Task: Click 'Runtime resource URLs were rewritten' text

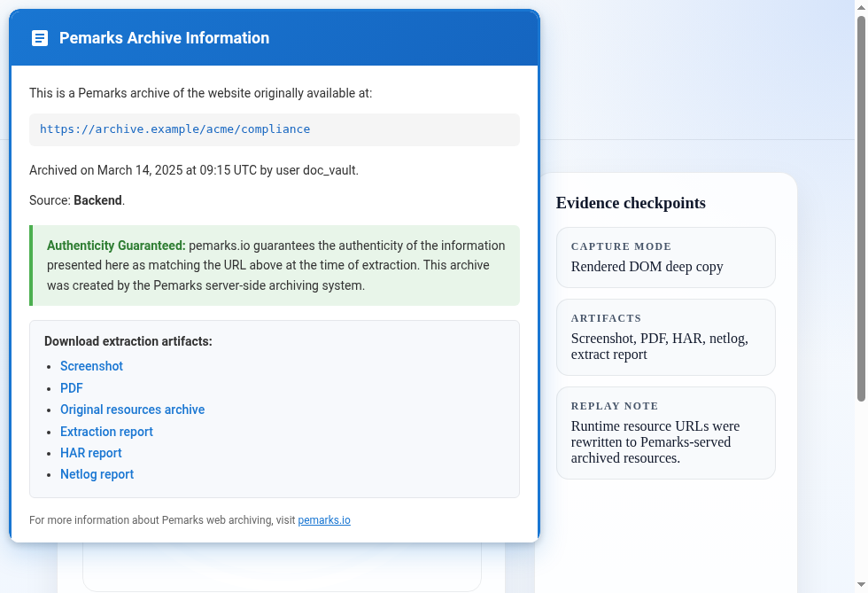Action: coord(655,442)
